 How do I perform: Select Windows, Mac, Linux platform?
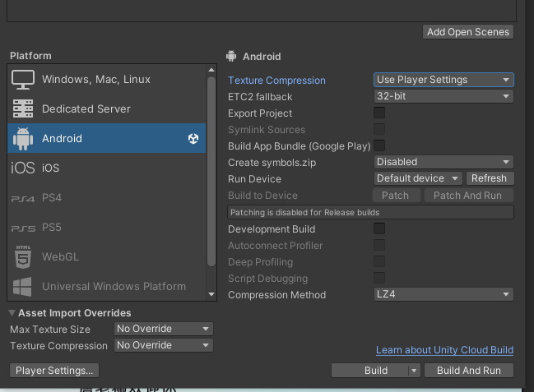[107, 79]
